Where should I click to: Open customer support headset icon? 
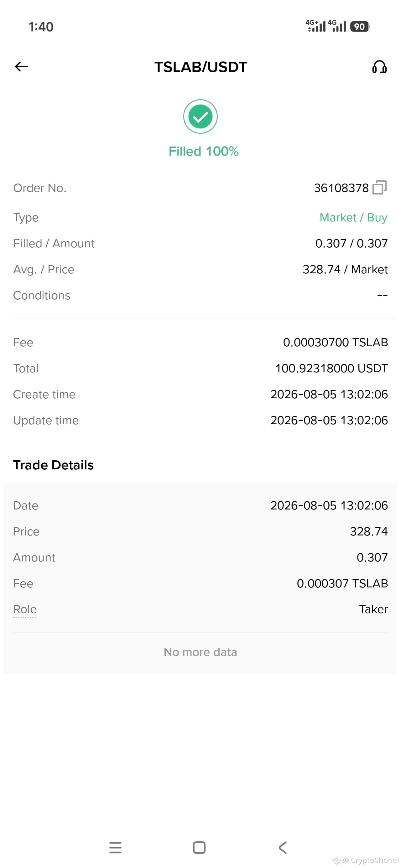[379, 67]
